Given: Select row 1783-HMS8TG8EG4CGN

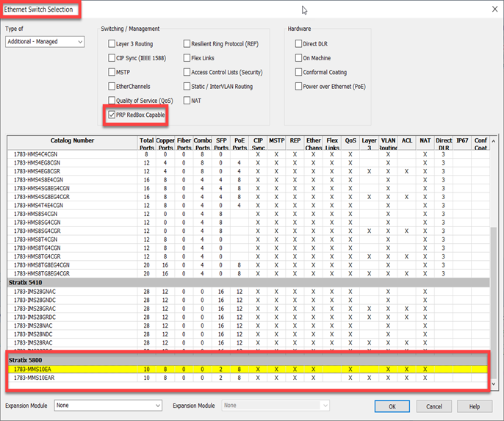Looking at the screenshot, I should coord(248,265).
